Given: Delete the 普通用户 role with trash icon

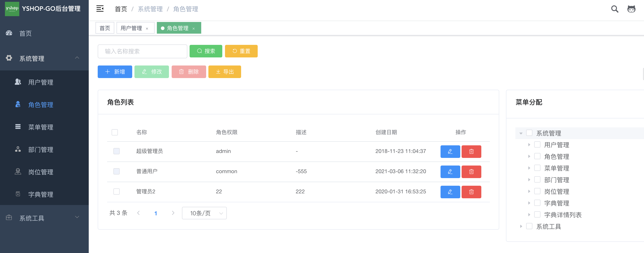Looking at the screenshot, I should pos(471,172).
